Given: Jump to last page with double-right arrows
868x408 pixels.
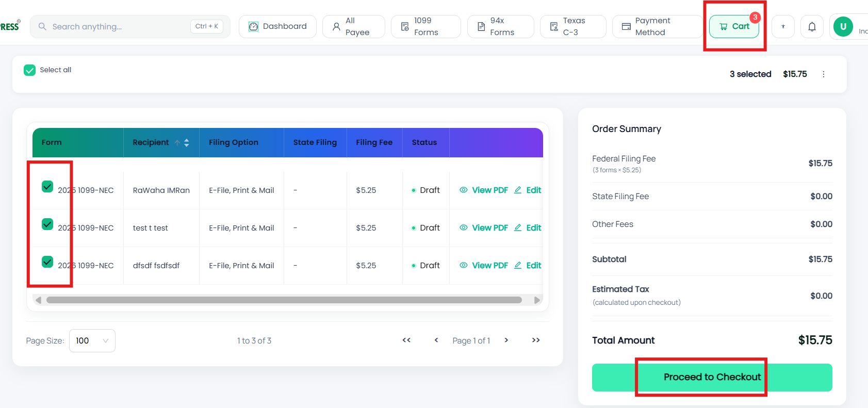Looking at the screenshot, I should [x=536, y=340].
